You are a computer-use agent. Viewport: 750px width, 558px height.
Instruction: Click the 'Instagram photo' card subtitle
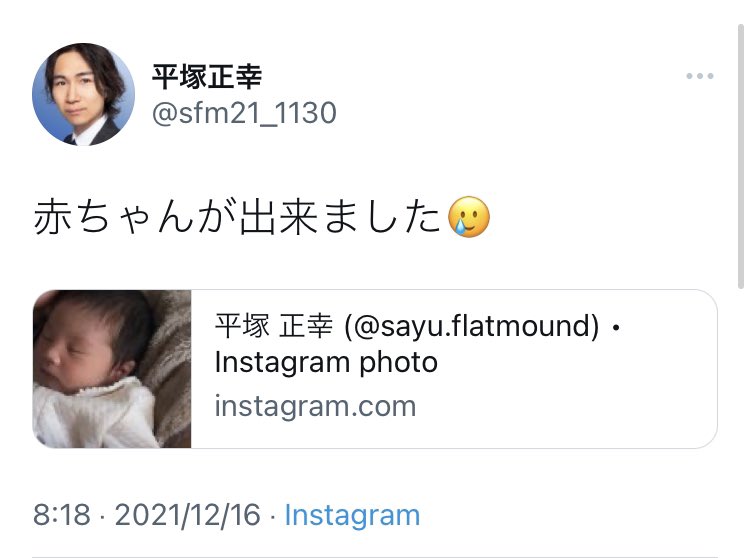326,363
